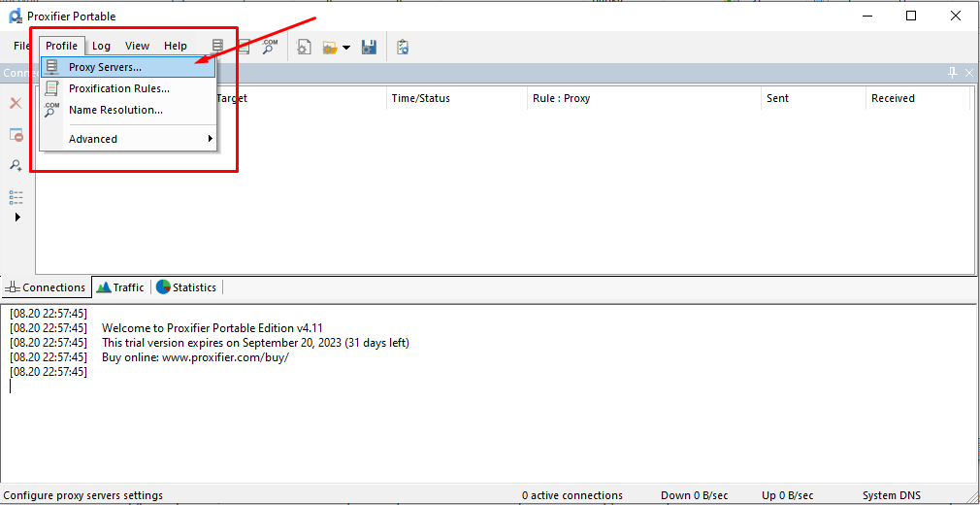Choose Proxification Rules... menu entry
Viewport: 980px width, 505px height.
click(128, 88)
